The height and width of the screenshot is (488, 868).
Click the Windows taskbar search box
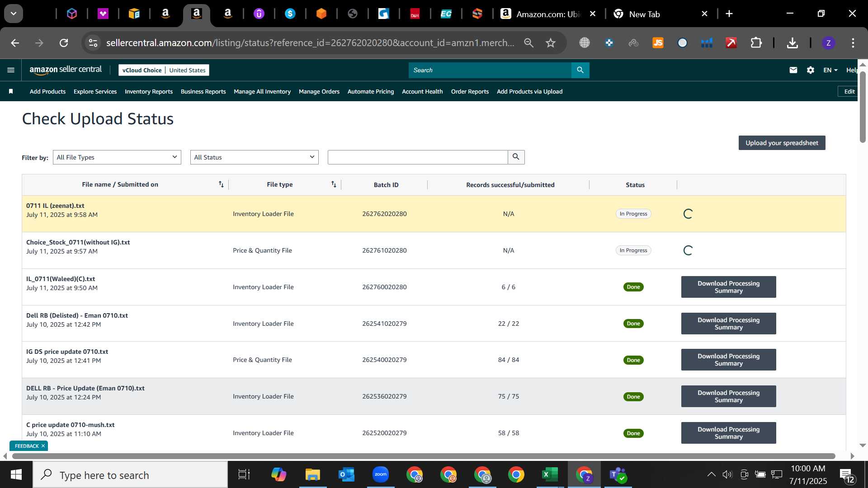click(130, 474)
